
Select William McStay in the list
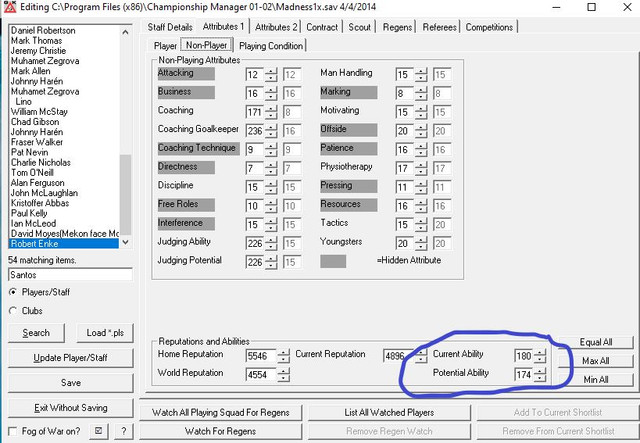point(39,112)
